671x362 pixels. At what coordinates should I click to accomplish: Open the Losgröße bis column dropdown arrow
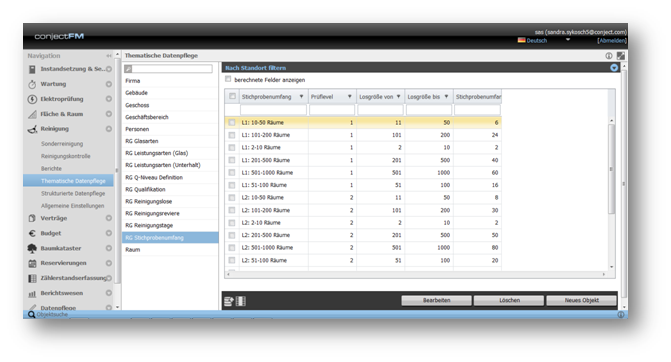[446, 97]
